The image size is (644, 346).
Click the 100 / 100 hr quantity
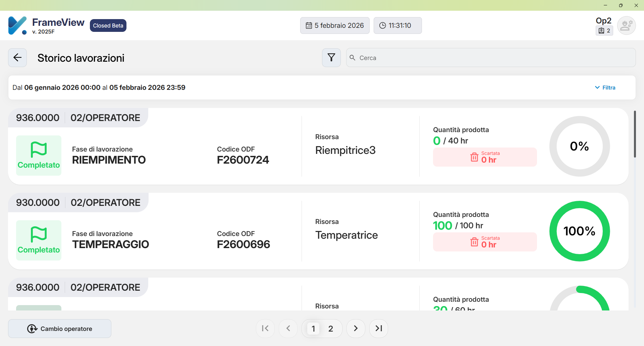tap(458, 226)
